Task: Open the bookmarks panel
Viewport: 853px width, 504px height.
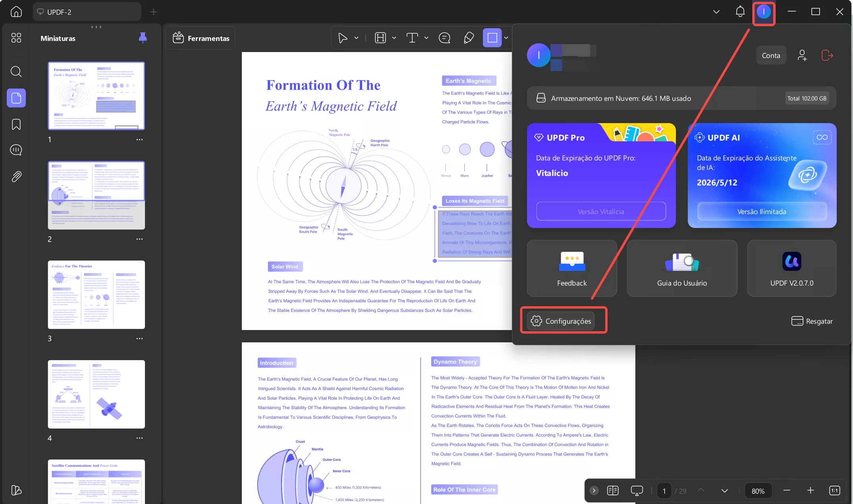Action: click(16, 124)
